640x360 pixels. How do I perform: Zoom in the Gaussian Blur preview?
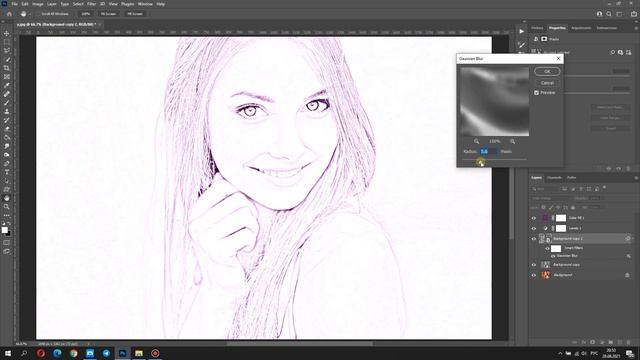pos(512,141)
